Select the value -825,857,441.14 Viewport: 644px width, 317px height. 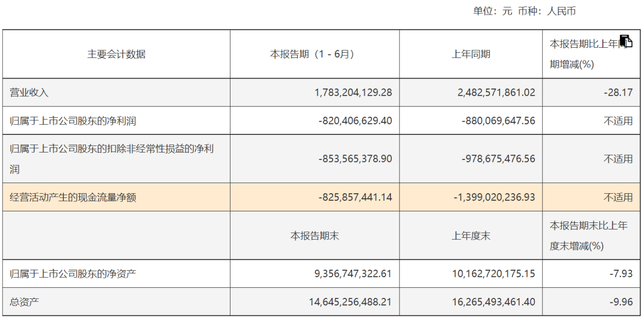[355, 197]
